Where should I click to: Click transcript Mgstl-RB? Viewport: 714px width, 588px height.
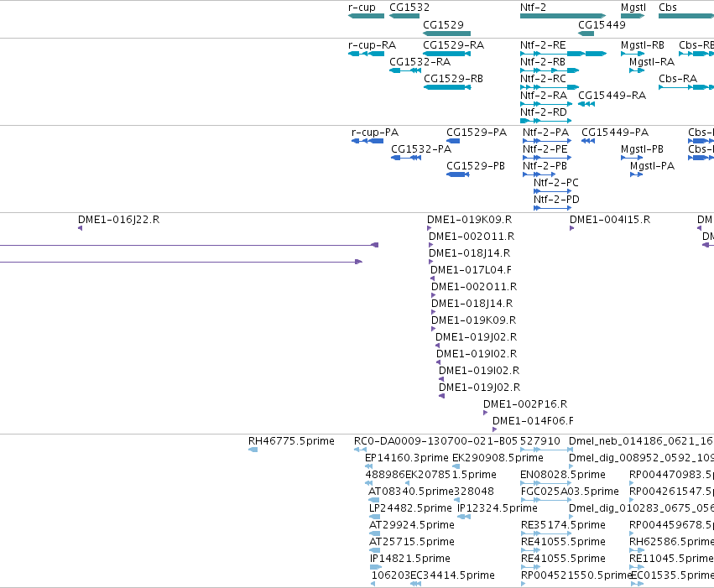pyautogui.click(x=642, y=45)
